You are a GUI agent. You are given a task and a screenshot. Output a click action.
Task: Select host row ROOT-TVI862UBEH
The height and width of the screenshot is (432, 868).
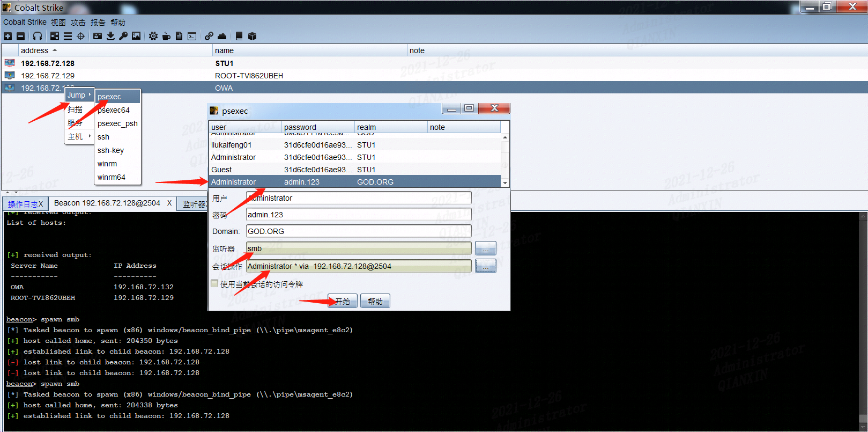(434, 76)
